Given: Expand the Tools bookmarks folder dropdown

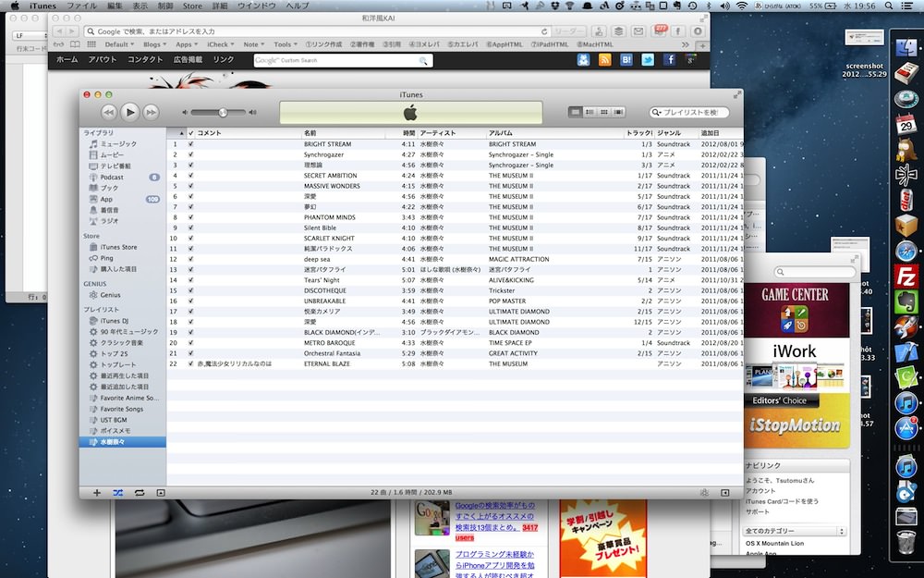Looking at the screenshot, I should pos(285,44).
